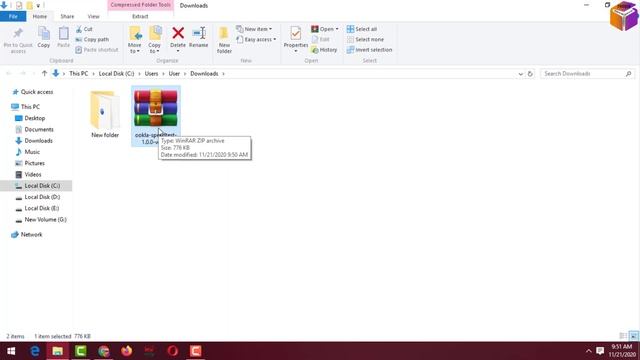Image resolution: width=640 pixels, height=360 pixels.
Task: Open the Action Center notifications icon
Action: coord(600,351)
